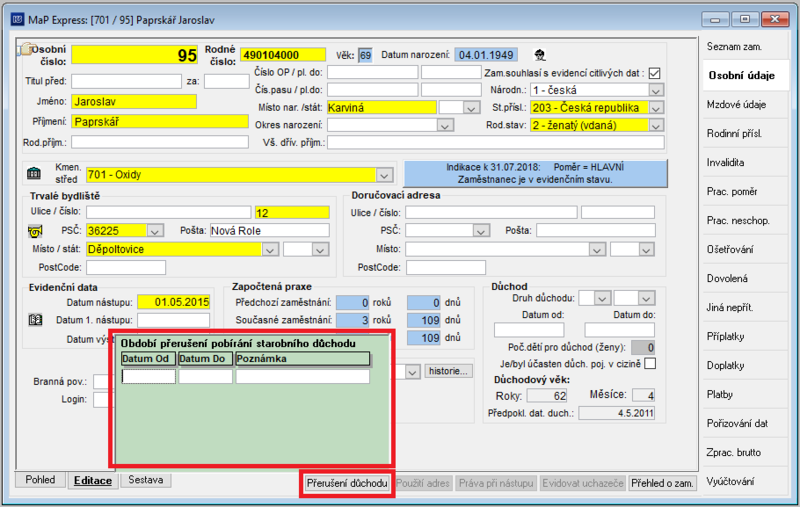Viewport: 800px width, 507px height.
Task: Click the Práva při nástupu button
Action: [495, 483]
